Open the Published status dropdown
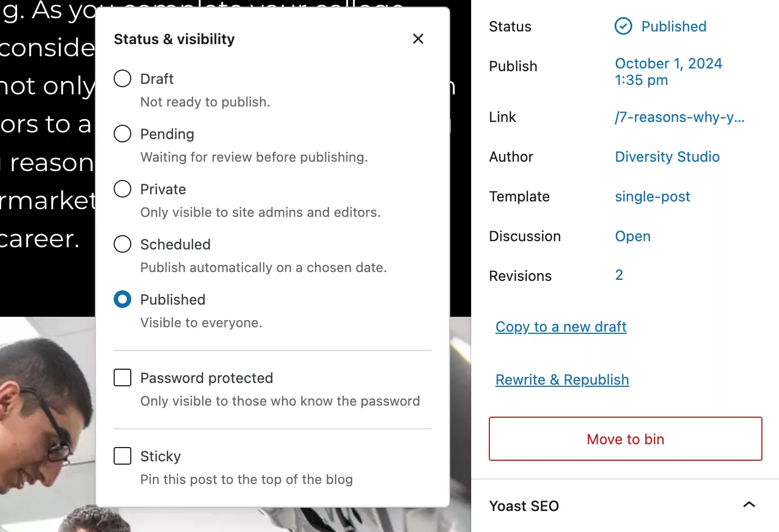The height and width of the screenshot is (532, 779). pyautogui.click(x=673, y=26)
